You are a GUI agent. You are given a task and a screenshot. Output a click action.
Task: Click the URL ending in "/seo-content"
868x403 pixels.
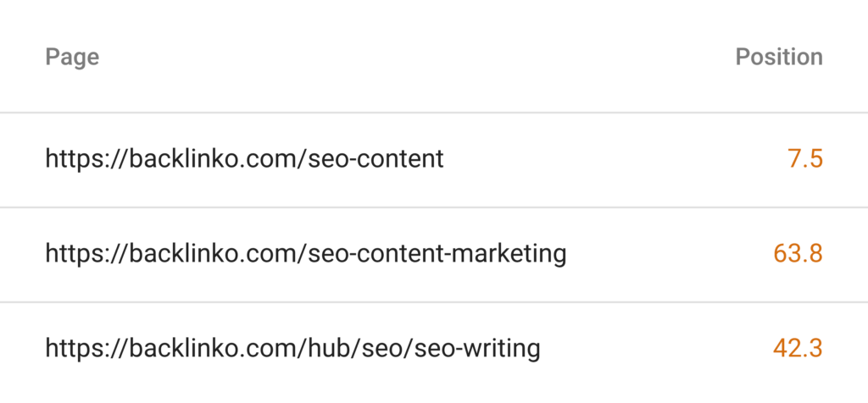(x=244, y=158)
